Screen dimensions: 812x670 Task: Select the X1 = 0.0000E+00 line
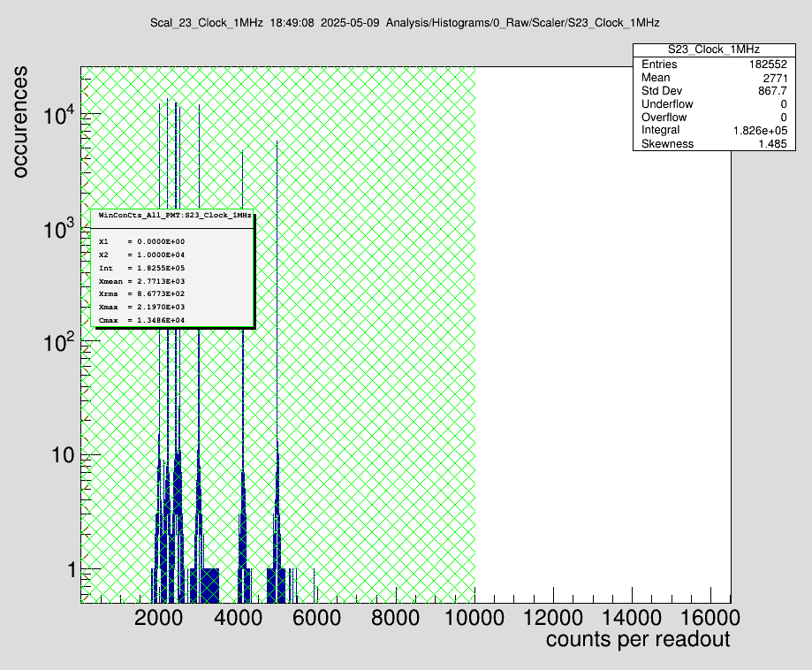141,242
